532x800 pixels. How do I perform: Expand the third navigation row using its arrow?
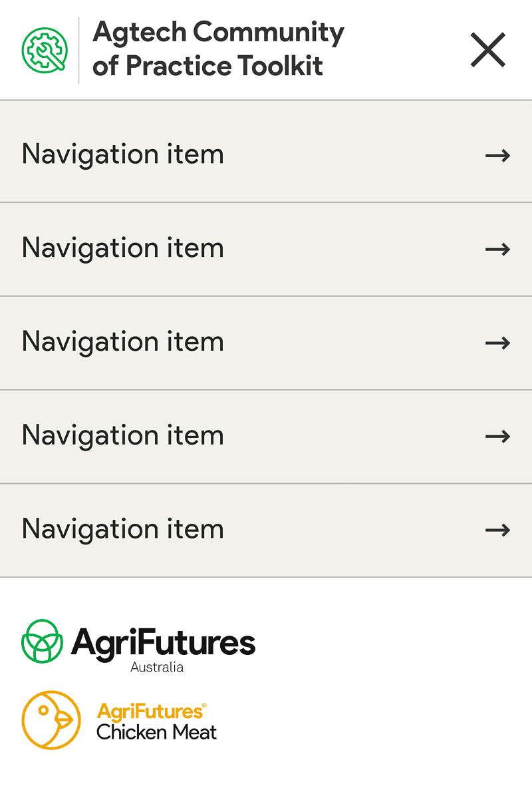497,343
